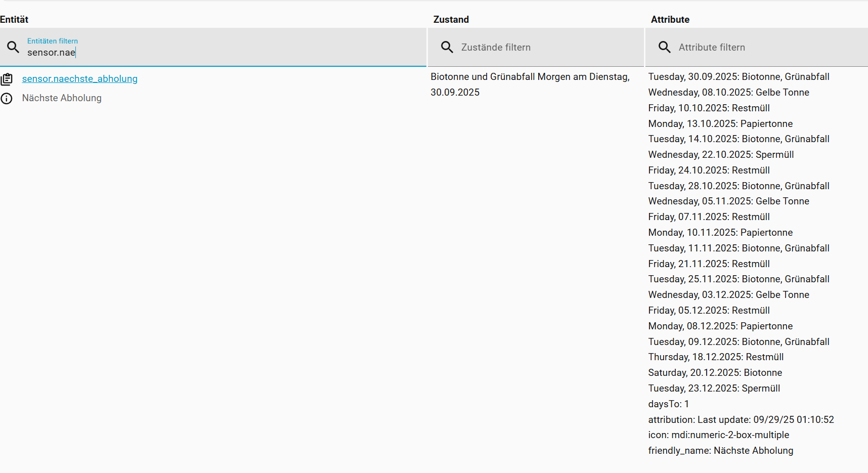Viewport: 868px width, 473px height.
Task: Click the Attribute column header
Action: (x=670, y=20)
